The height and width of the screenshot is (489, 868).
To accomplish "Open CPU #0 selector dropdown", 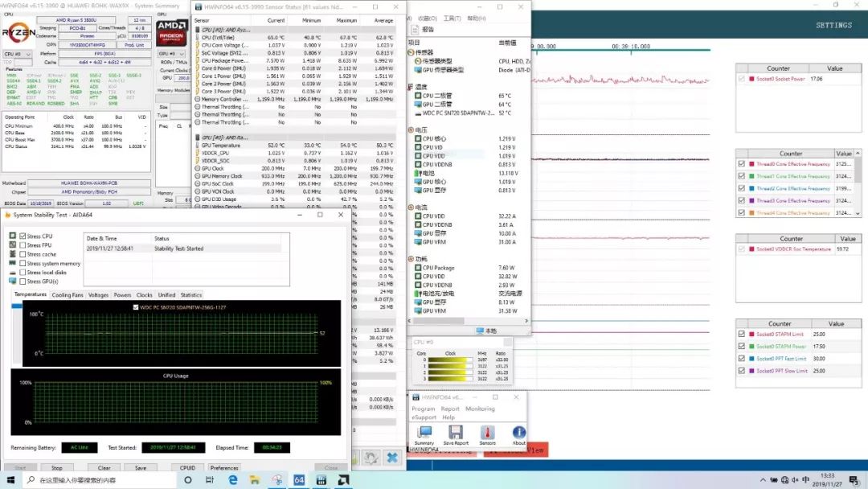I will pyautogui.click(x=17, y=54).
